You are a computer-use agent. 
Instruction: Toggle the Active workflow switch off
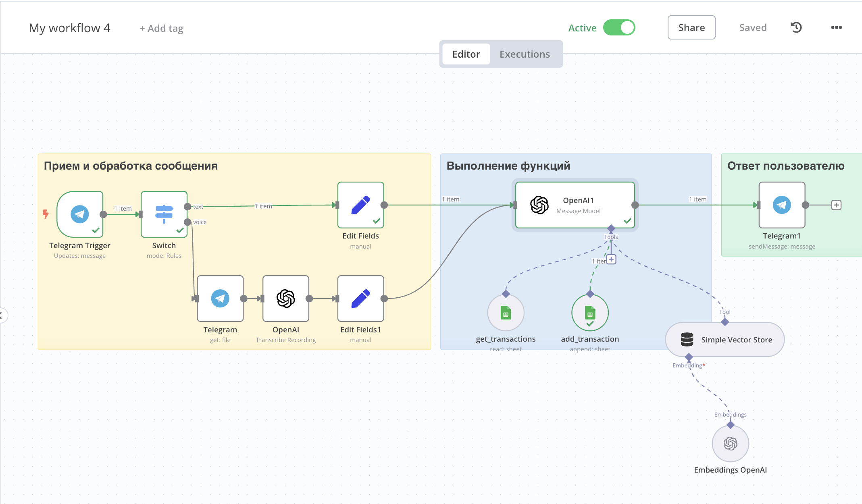coord(619,28)
